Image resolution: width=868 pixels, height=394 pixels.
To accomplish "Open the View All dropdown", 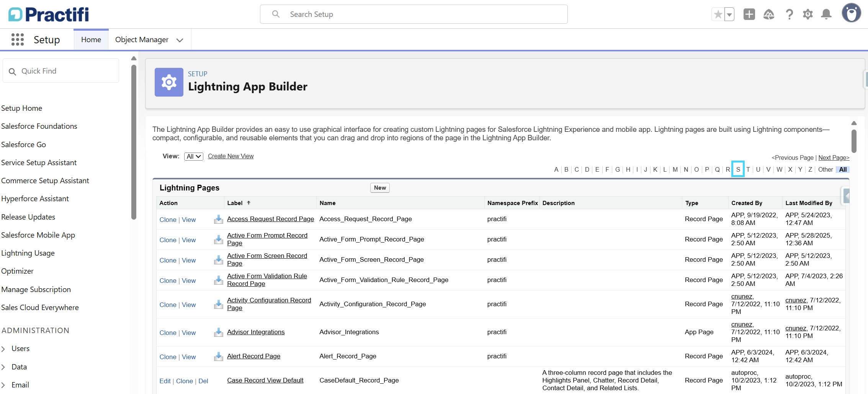I will tap(193, 156).
